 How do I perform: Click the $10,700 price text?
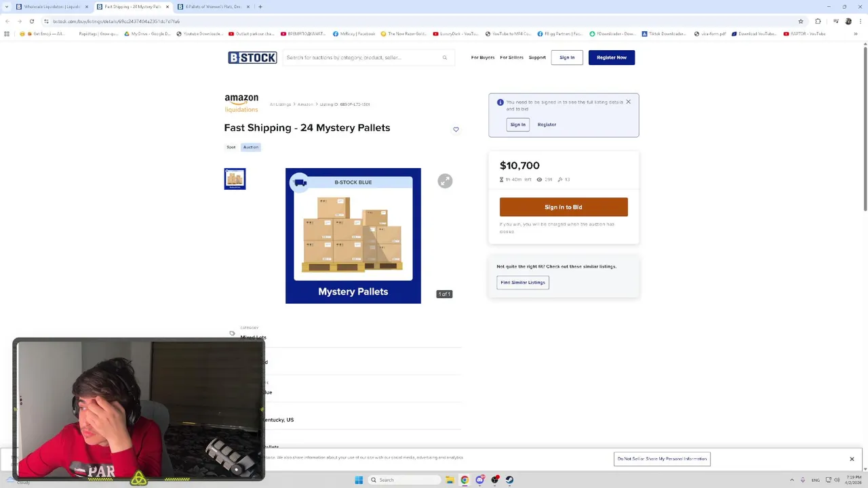coord(519,165)
